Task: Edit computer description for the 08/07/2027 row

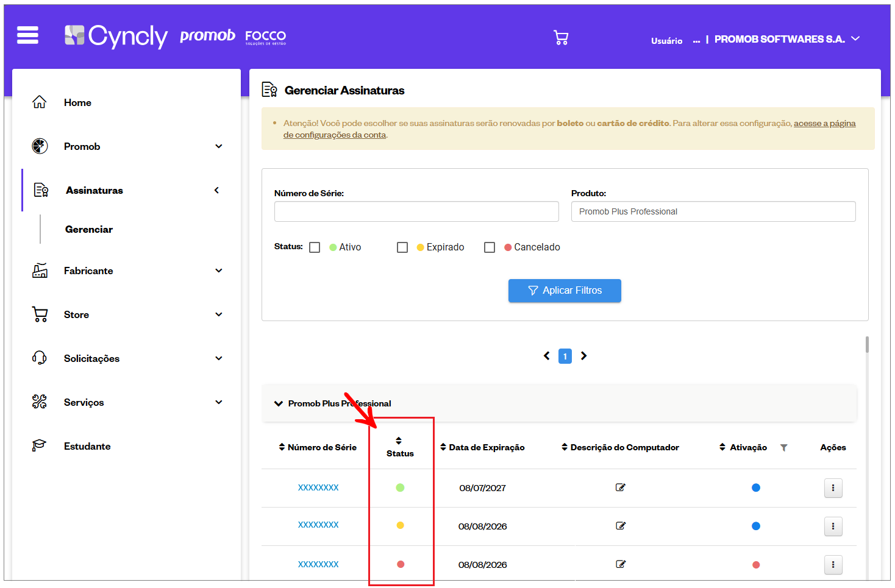Action: pos(621,487)
